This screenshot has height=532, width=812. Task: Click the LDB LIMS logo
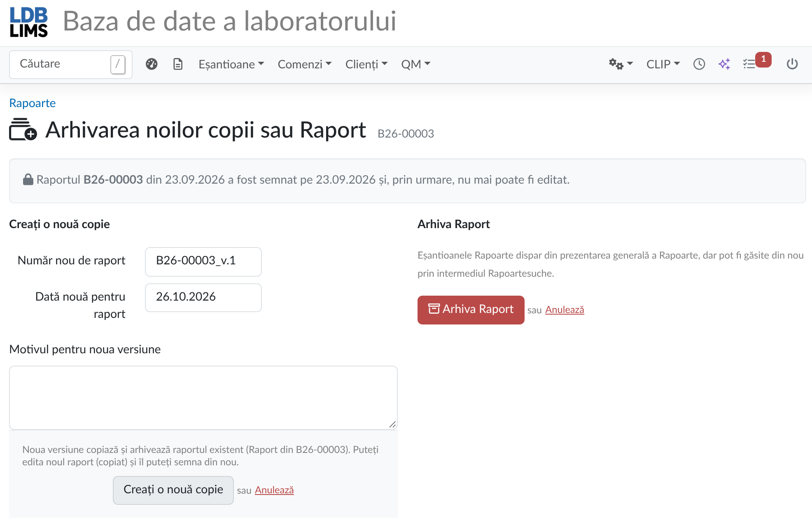tap(29, 22)
